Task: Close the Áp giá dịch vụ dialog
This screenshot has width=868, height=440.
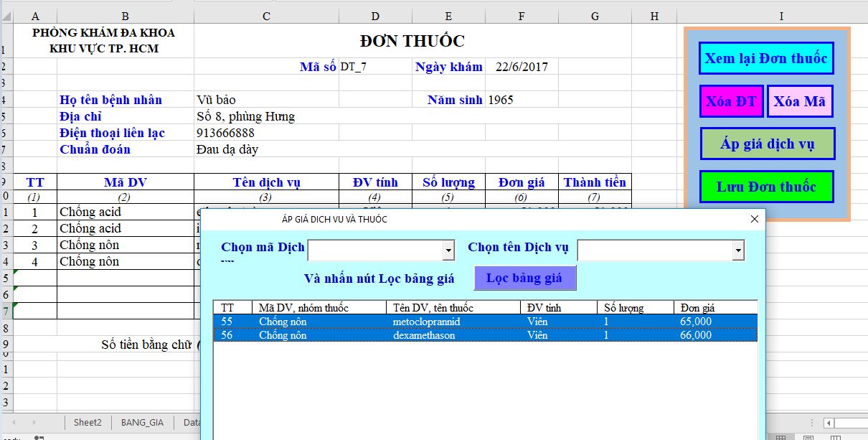Action: 754,219
